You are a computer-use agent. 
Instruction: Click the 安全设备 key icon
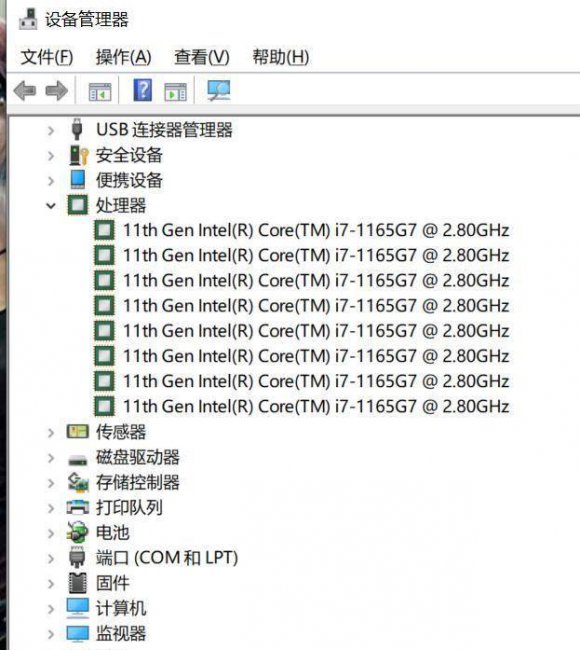78,155
